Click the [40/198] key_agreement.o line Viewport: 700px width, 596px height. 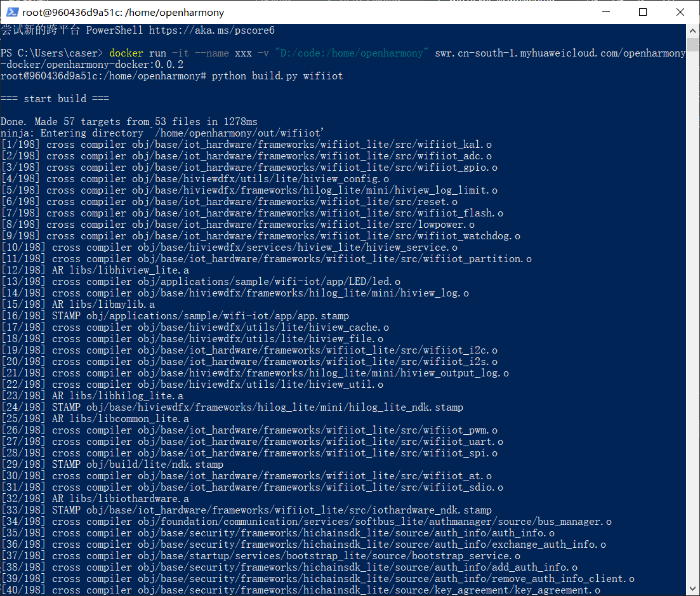[300, 590]
